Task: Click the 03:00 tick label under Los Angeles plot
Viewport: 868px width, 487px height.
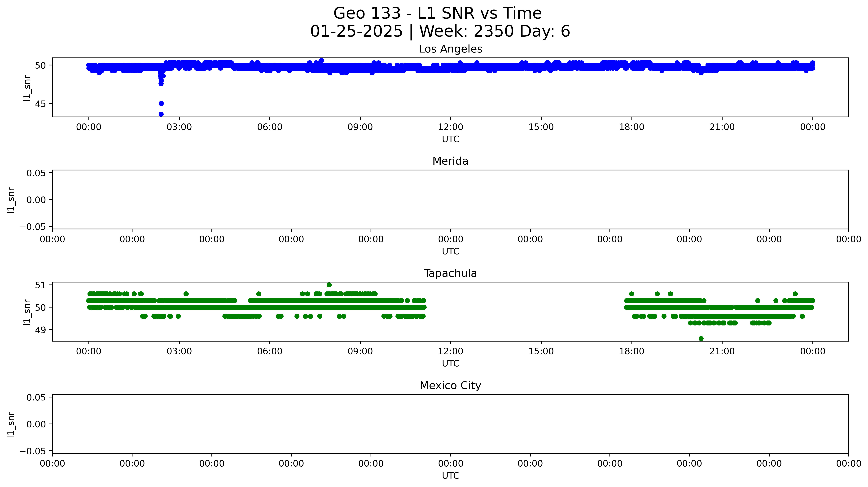Action: click(179, 127)
